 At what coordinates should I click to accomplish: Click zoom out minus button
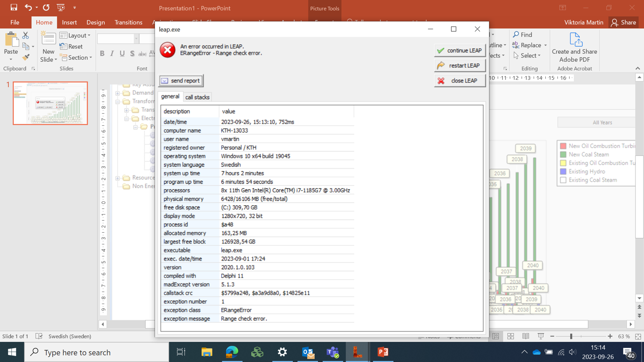tap(552, 336)
